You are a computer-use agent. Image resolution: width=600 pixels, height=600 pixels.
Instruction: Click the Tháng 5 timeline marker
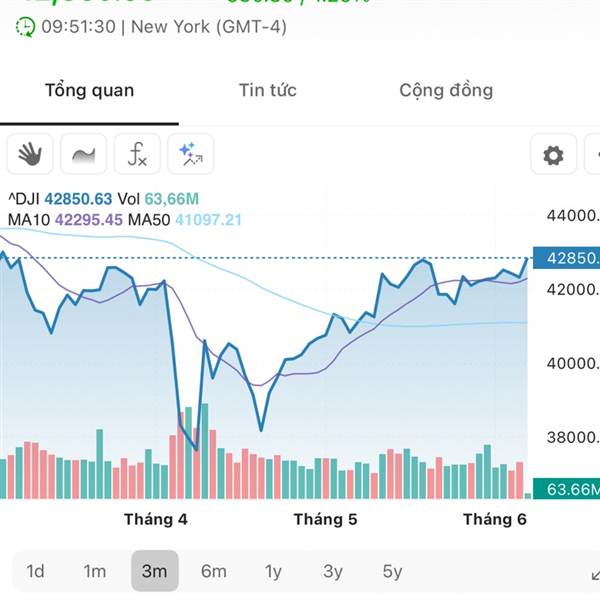point(325,519)
